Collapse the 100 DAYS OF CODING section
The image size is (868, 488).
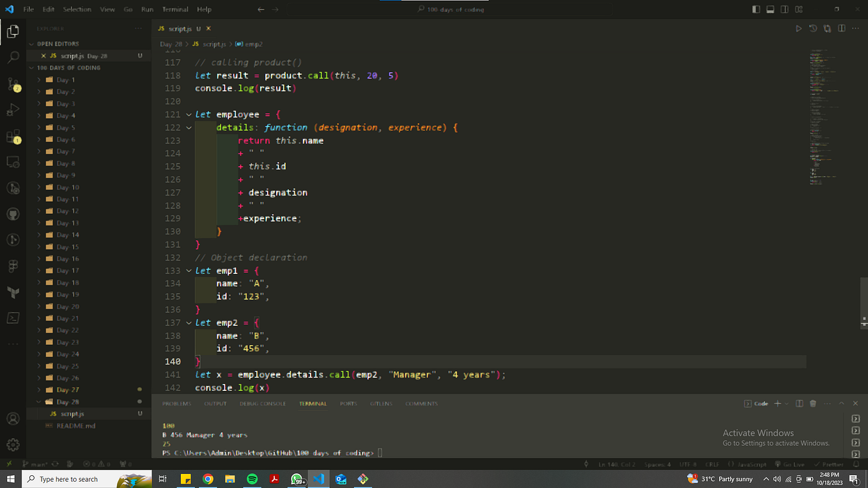tap(31, 68)
